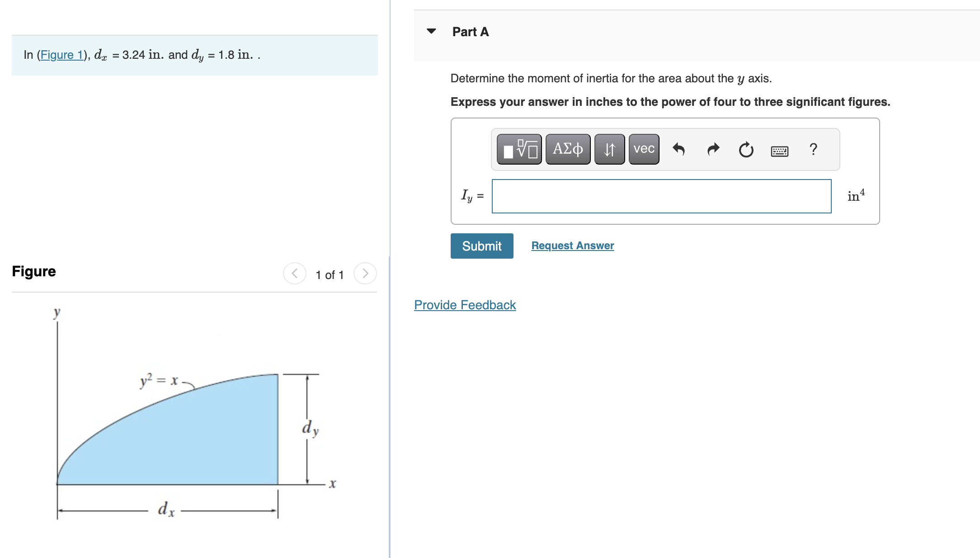Submit the answer for Part A
980x558 pixels.
[x=481, y=246]
